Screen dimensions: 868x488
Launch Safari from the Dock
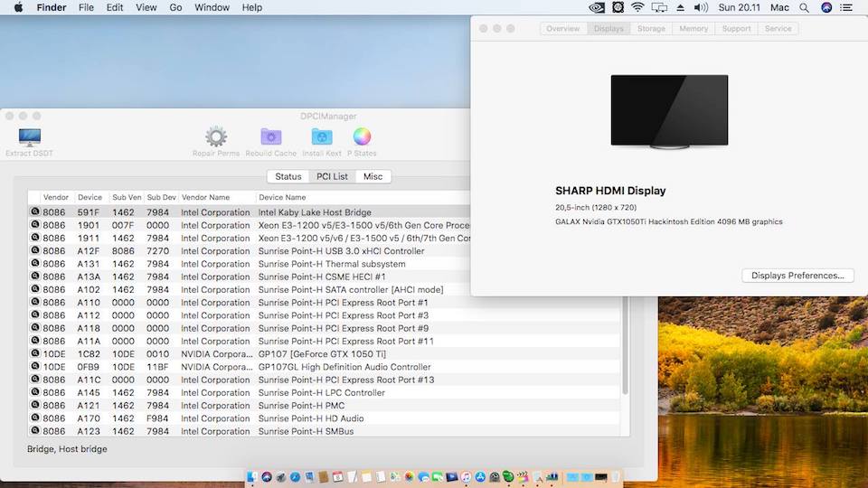pyautogui.click(x=295, y=476)
